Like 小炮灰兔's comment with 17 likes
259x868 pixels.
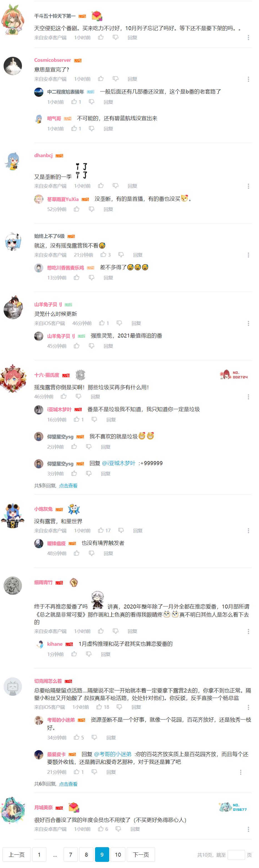click(100, 530)
